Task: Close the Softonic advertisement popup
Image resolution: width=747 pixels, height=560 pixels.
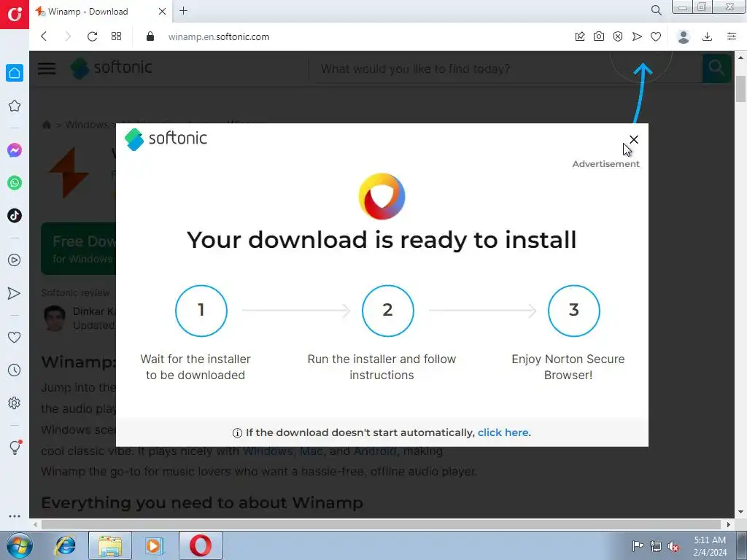Action: coord(634,139)
